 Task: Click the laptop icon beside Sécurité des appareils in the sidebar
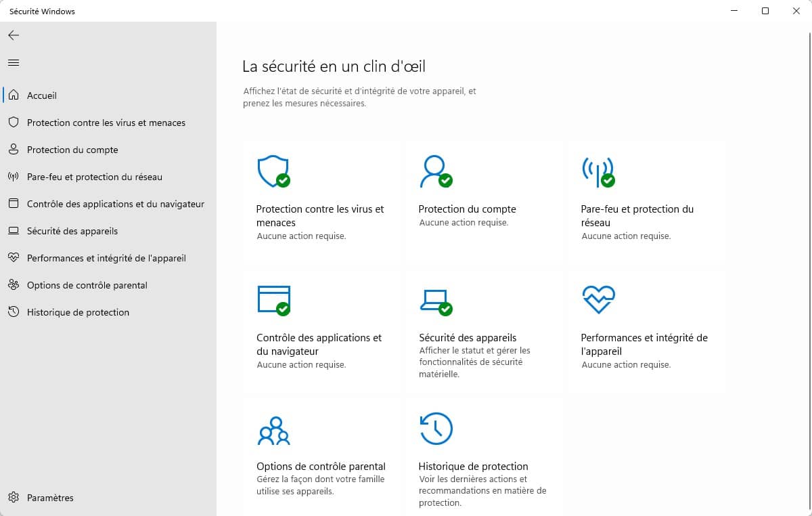[x=14, y=231]
